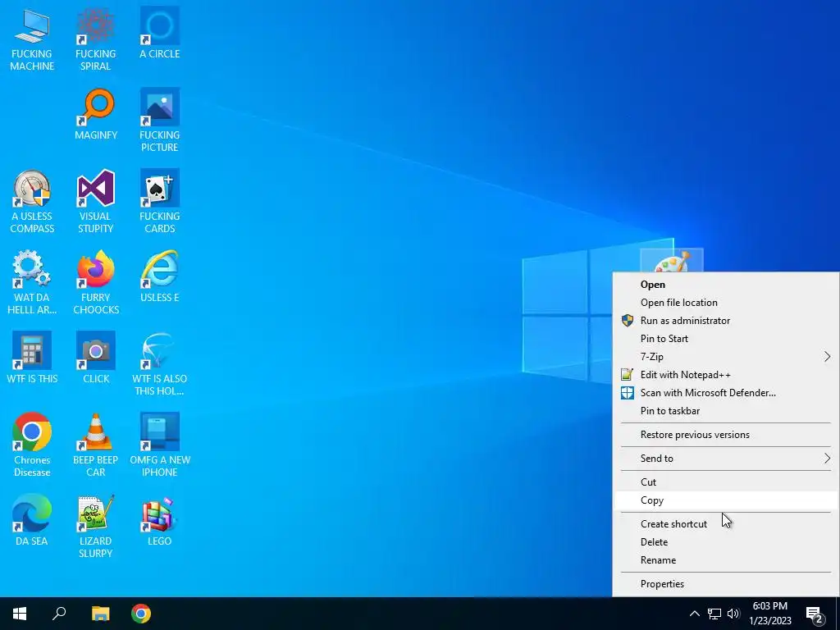Screen dimensions: 840x630
Task: Open Properties from the context menu
Action: click(725, 584)
